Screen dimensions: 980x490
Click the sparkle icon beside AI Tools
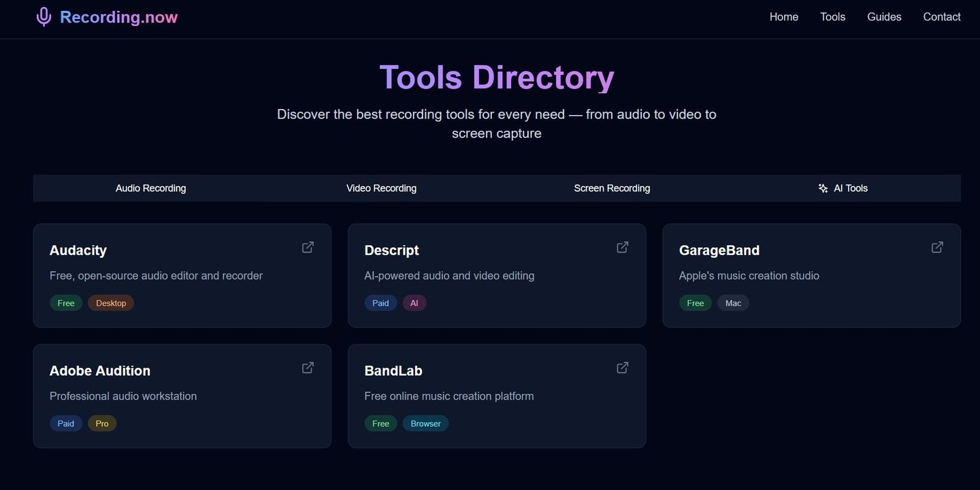click(x=823, y=189)
